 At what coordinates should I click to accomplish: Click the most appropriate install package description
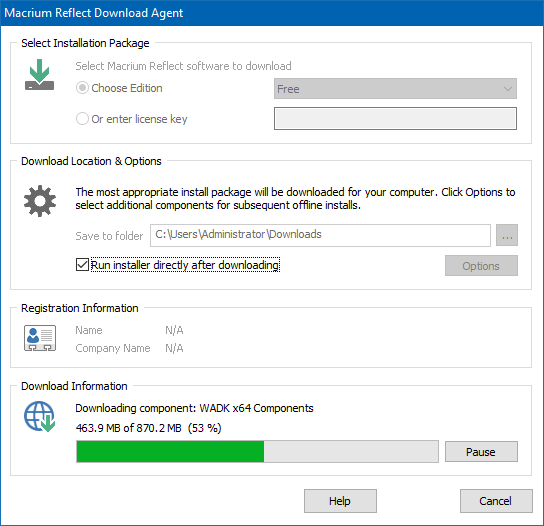tap(295, 198)
